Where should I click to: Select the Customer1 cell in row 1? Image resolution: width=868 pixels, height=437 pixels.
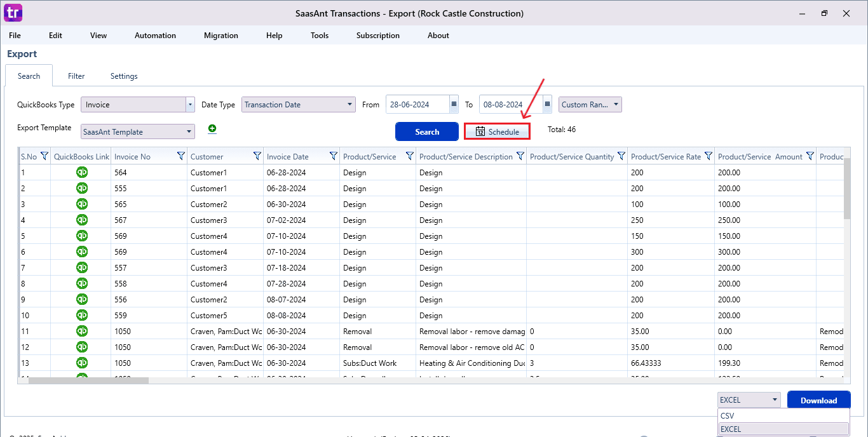(x=225, y=172)
